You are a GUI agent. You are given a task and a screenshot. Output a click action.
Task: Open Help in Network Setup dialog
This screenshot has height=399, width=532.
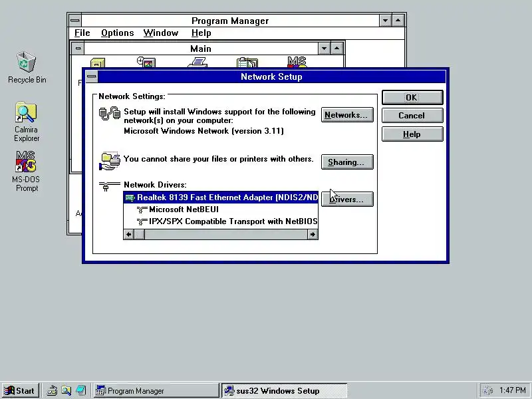(412, 134)
